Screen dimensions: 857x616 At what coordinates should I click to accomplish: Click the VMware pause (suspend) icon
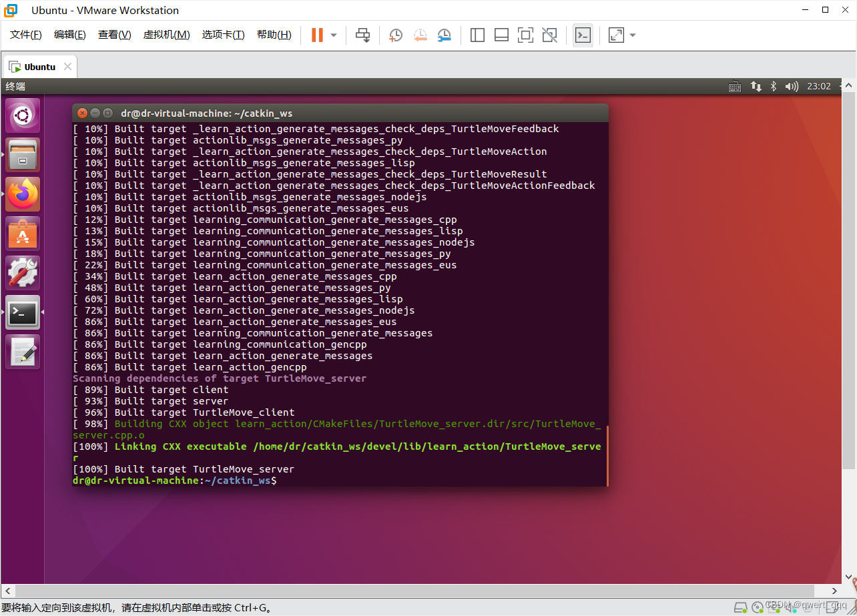(317, 35)
